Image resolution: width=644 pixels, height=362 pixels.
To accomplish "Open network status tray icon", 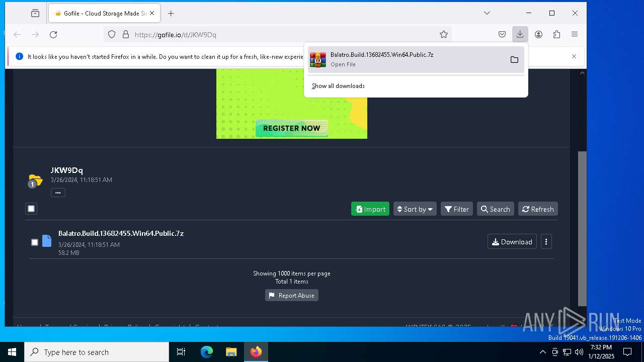I will pyautogui.click(x=567, y=352).
